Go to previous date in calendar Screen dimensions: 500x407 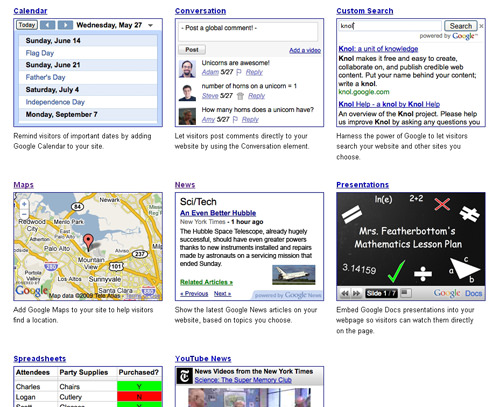pyautogui.click(x=48, y=25)
